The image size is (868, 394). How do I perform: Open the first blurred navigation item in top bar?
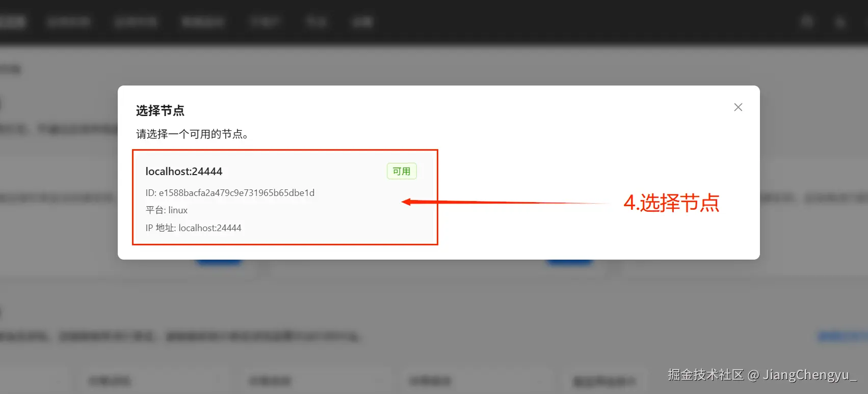click(x=12, y=22)
